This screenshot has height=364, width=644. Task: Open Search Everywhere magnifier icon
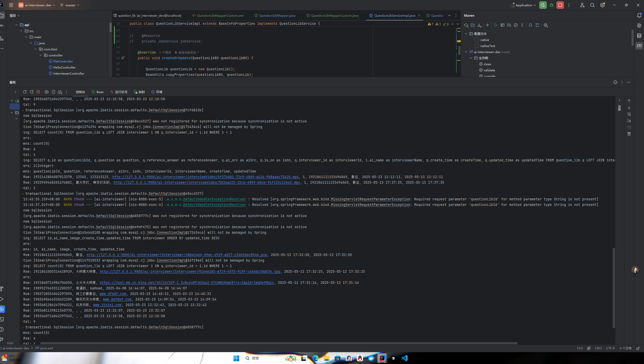point(592,5)
